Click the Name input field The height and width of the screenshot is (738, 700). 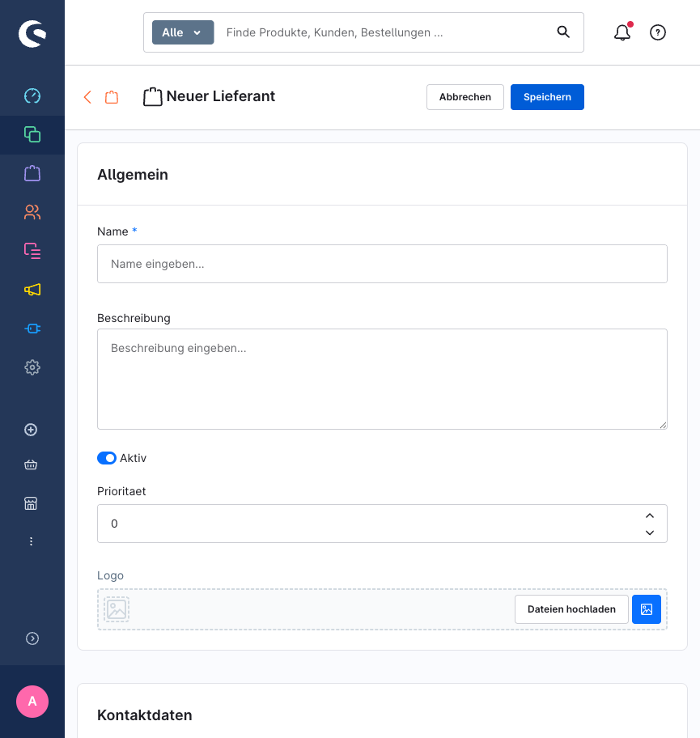(382, 264)
